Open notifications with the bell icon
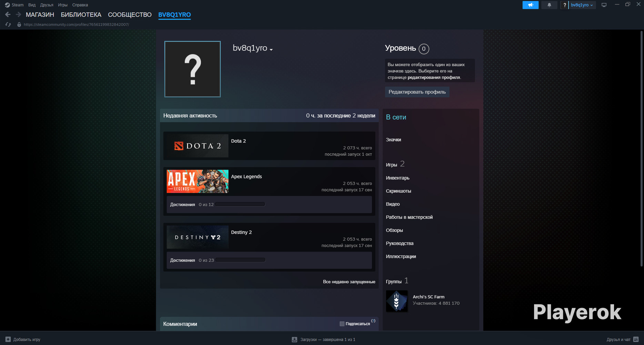 pyautogui.click(x=549, y=5)
